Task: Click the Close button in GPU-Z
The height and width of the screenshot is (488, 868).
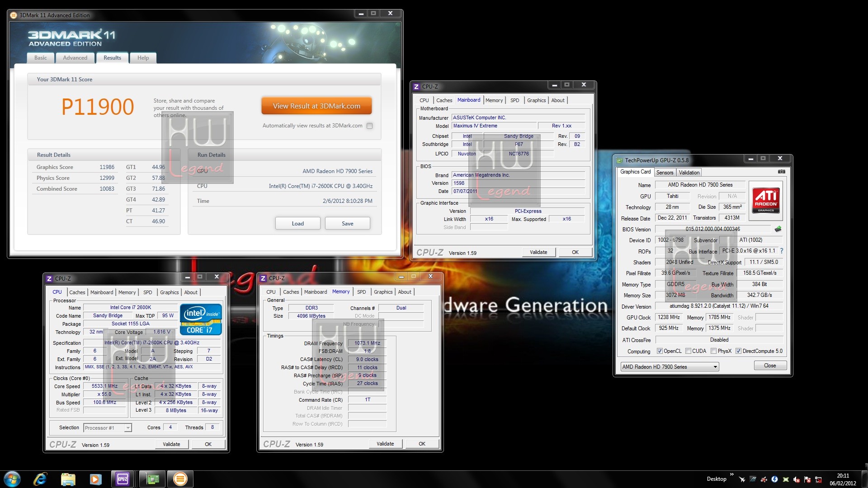Action: (770, 366)
